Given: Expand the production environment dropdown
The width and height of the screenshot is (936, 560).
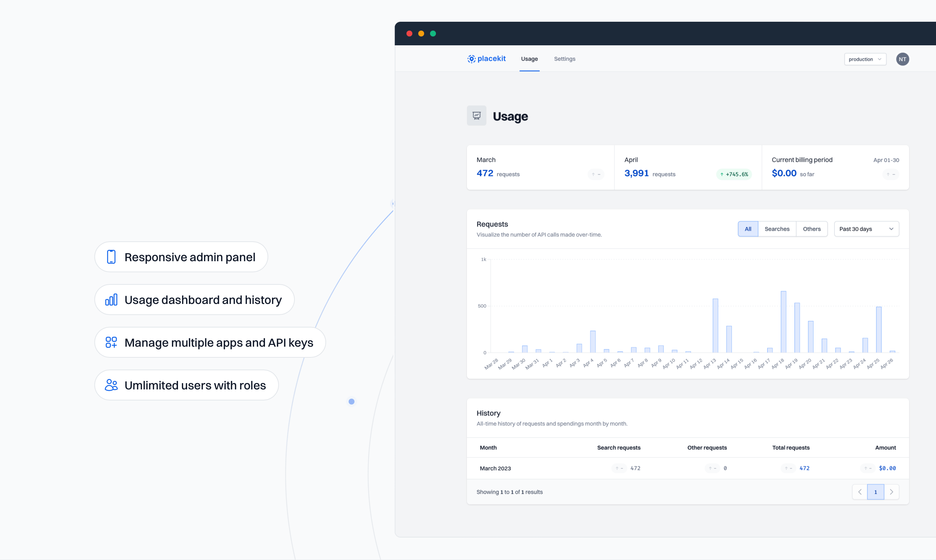Looking at the screenshot, I should point(865,59).
